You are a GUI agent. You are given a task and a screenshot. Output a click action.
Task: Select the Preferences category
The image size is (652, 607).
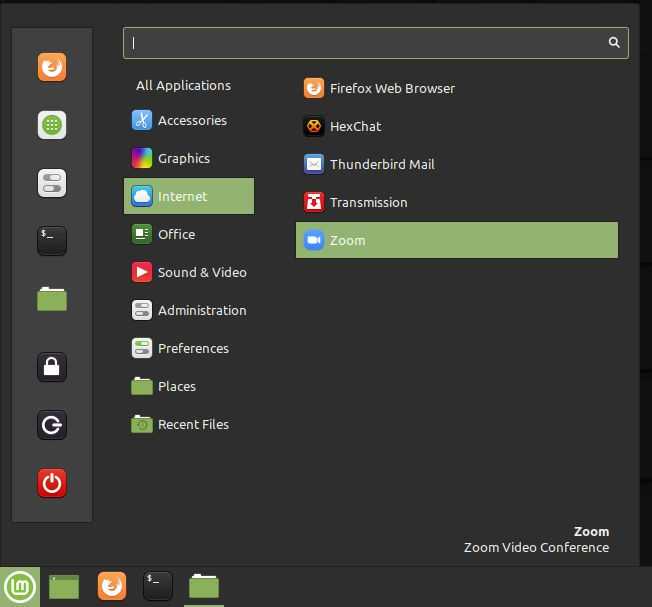[189, 348]
